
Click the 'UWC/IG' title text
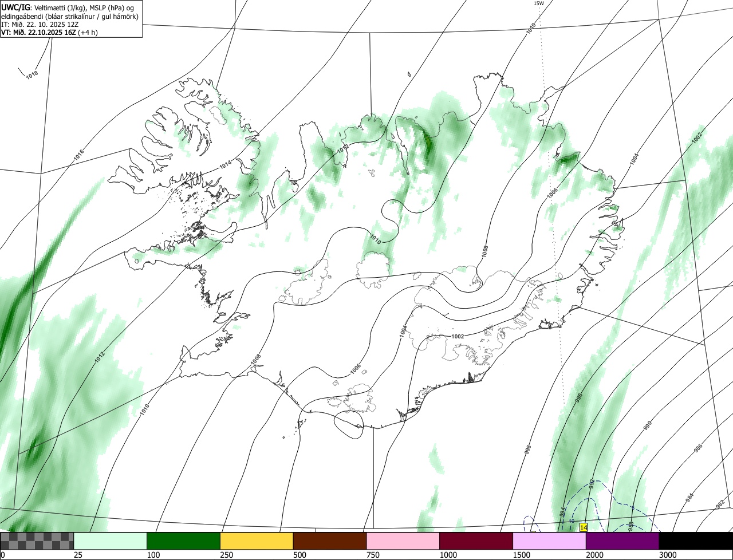(15, 7)
